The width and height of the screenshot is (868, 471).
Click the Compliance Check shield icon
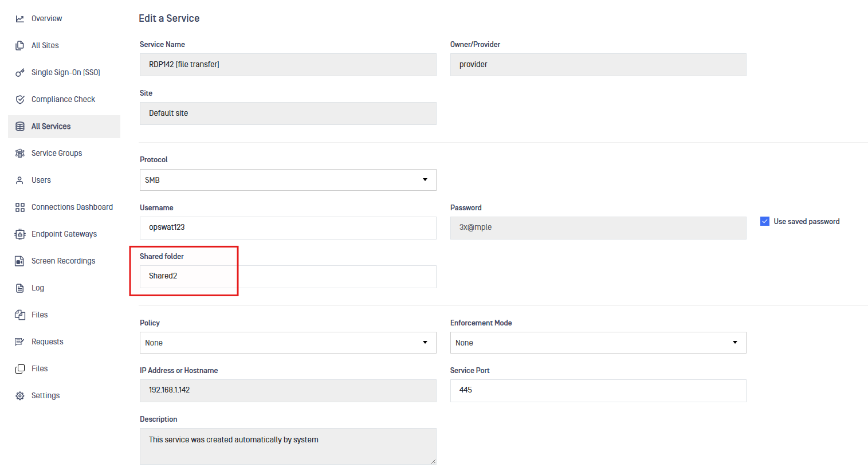tap(20, 100)
